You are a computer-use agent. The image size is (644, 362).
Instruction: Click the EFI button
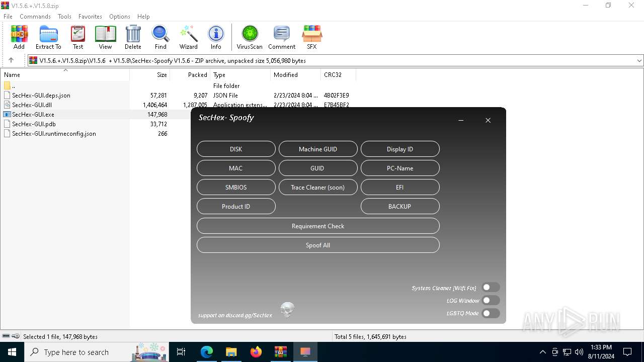click(400, 187)
